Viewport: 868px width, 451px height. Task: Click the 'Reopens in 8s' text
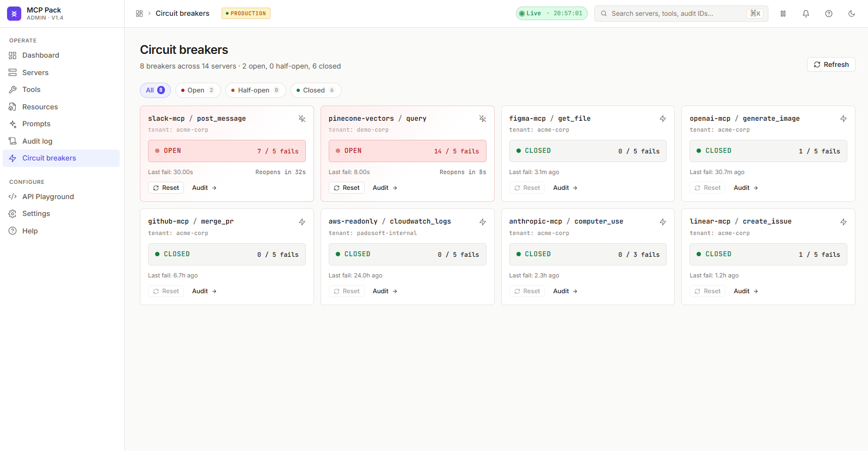(463, 172)
